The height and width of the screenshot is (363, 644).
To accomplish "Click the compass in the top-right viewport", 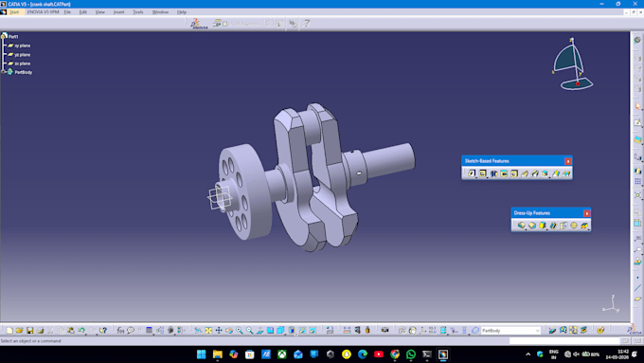I will [x=573, y=64].
